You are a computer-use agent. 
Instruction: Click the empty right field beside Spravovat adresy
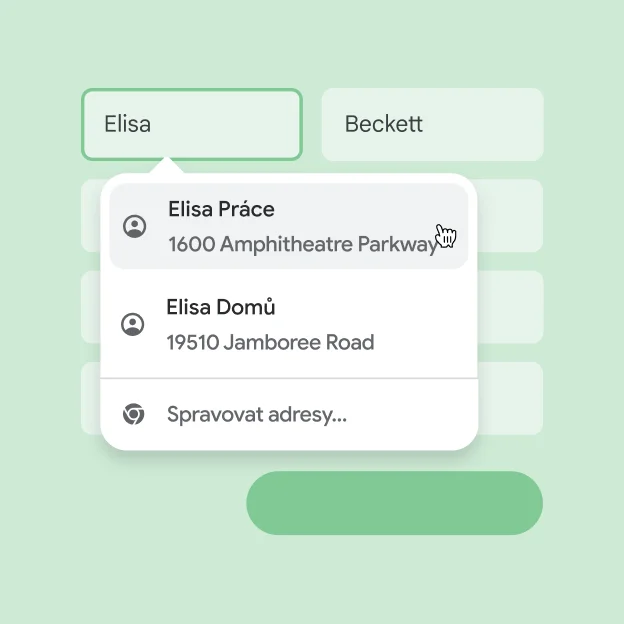pyautogui.click(x=512, y=398)
